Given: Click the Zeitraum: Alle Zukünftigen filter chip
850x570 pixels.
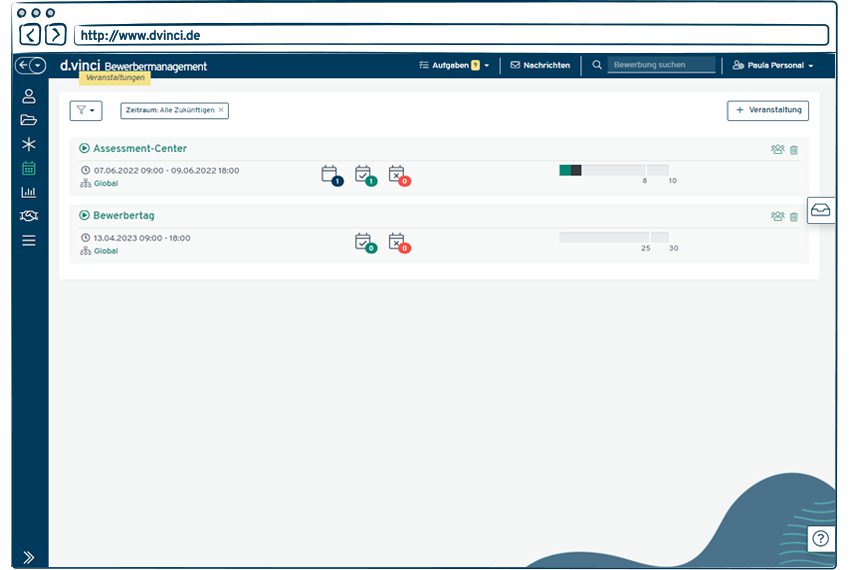Looking at the screenshot, I should point(174,110).
